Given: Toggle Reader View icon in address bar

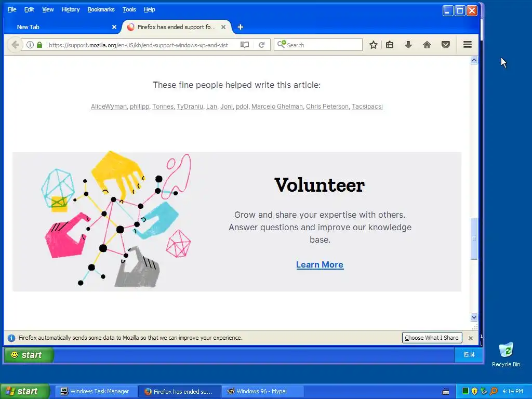Looking at the screenshot, I should pyautogui.click(x=245, y=45).
